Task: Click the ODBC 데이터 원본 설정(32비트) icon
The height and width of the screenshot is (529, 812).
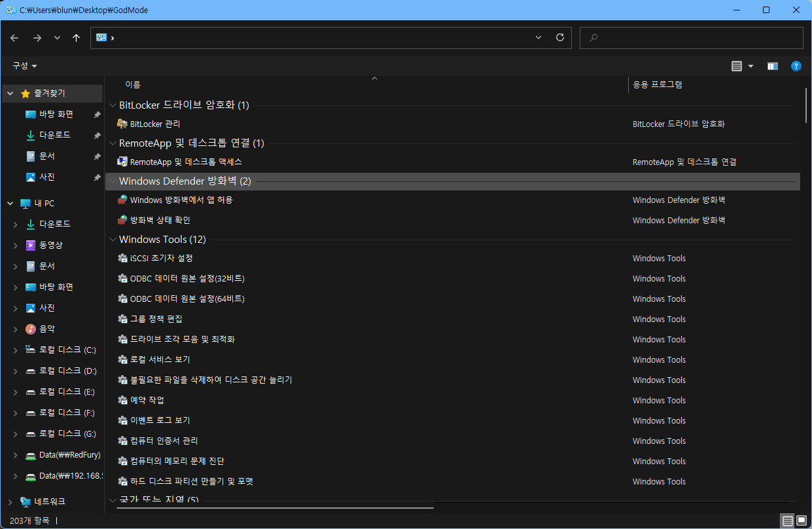Action: click(122, 278)
